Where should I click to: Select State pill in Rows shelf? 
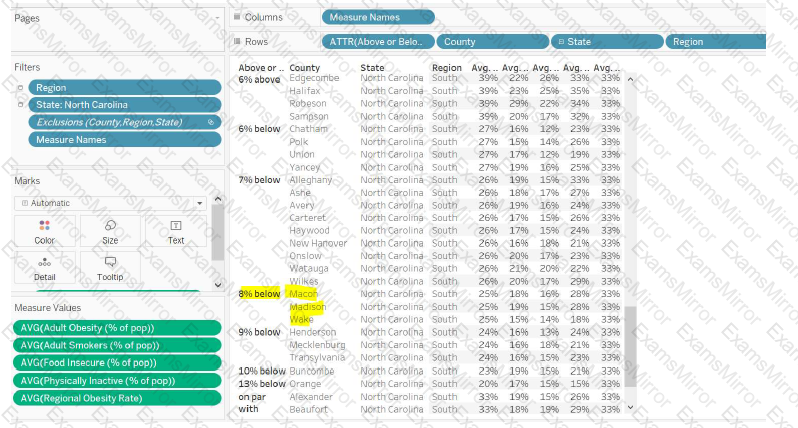pos(607,42)
